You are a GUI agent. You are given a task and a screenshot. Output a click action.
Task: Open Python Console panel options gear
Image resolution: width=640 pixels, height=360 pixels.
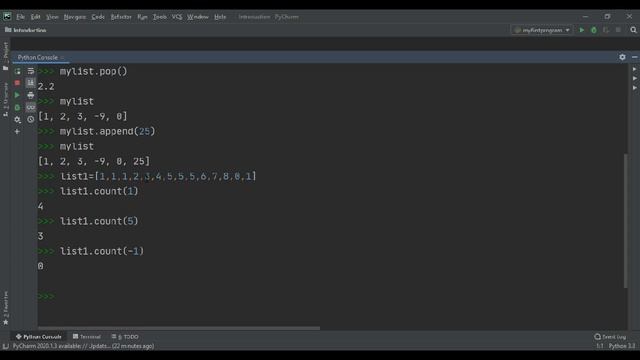622,57
